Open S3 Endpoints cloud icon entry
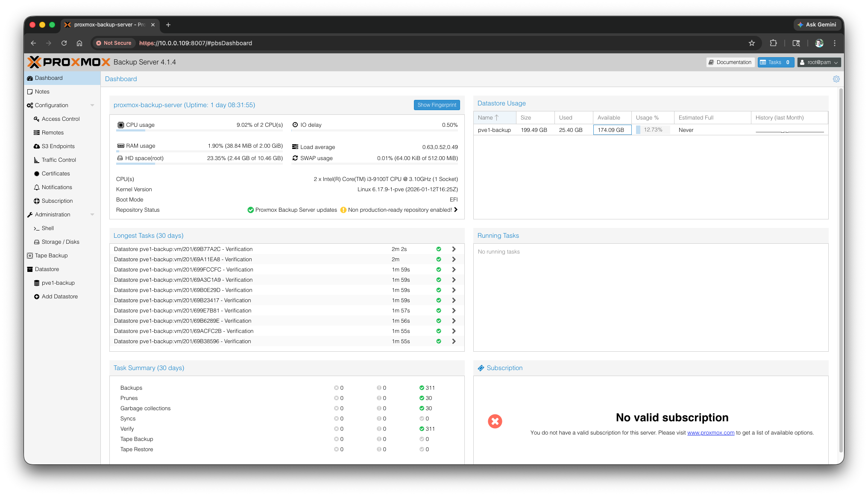 pos(37,146)
